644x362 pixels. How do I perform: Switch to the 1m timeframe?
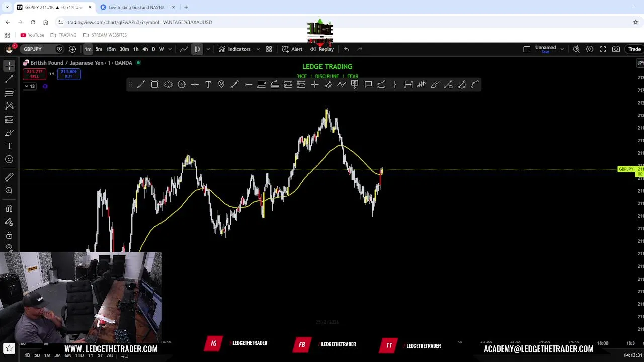click(x=88, y=49)
